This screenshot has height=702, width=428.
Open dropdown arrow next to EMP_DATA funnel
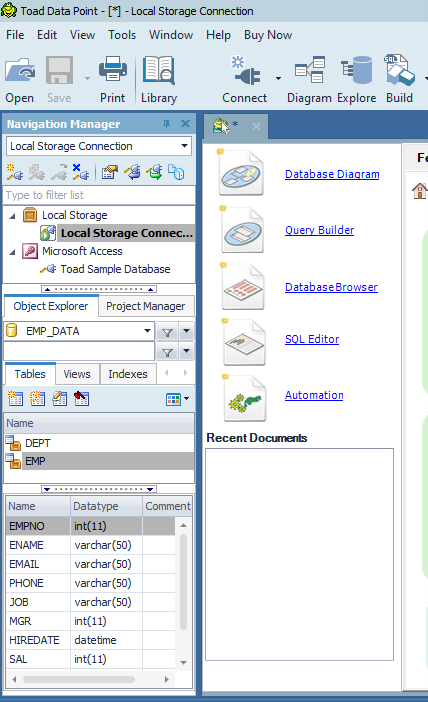186,332
